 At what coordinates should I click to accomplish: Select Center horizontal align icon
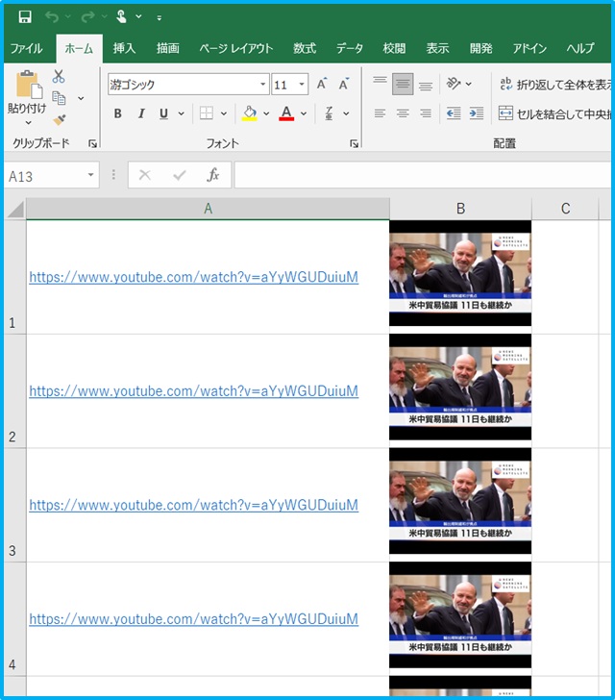click(403, 113)
